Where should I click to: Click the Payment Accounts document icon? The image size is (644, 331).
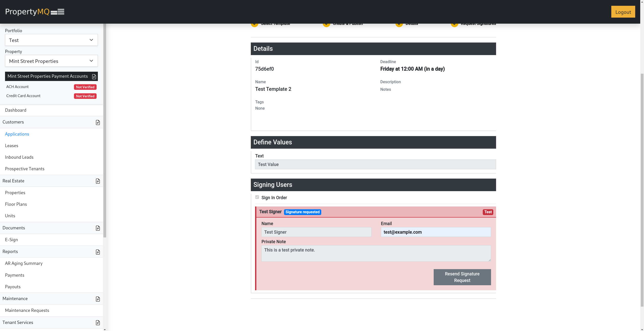click(x=94, y=76)
